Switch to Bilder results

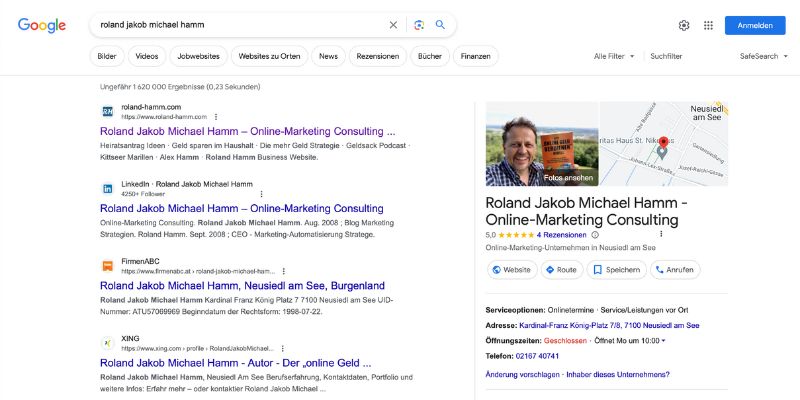coord(107,56)
